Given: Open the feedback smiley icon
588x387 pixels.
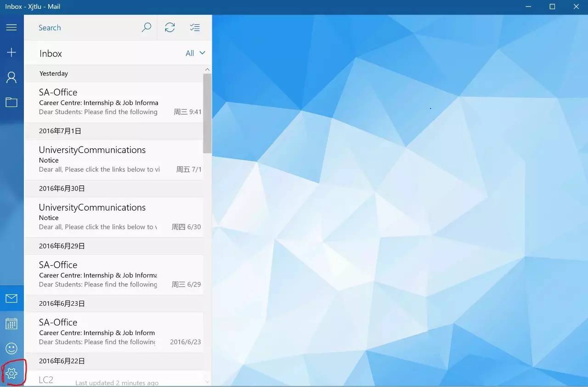Looking at the screenshot, I should point(11,348).
